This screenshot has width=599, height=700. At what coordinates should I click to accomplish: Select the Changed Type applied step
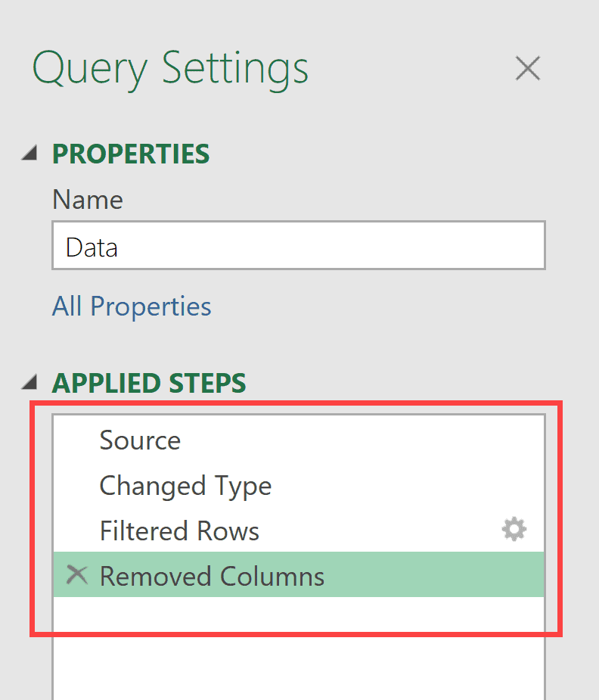click(299, 485)
